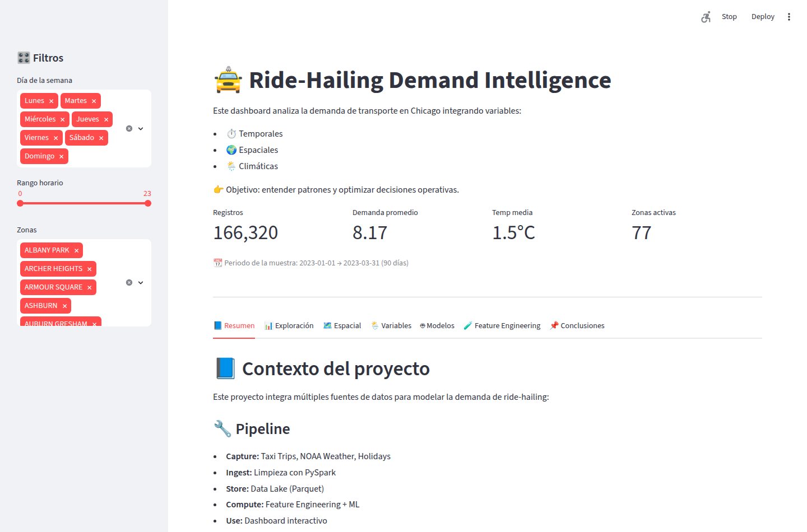The height and width of the screenshot is (532, 807).
Task: Remove the ARMOUR SQUARE zone tag
Action: click(89, 288)
